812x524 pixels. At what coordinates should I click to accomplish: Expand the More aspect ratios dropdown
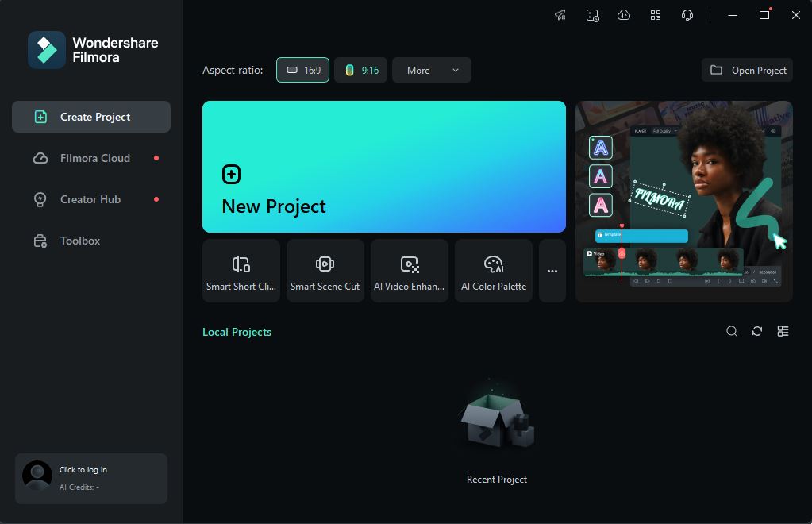pyautogui.click(x=431, y=70)
